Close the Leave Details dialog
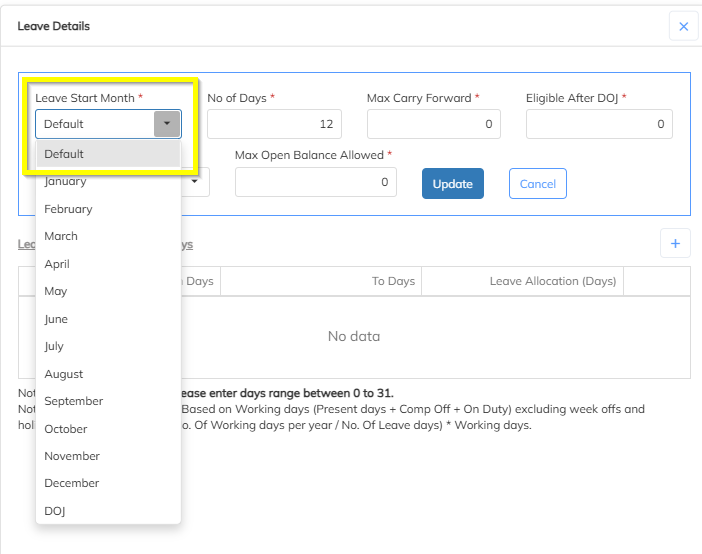 tap(683, 27)
